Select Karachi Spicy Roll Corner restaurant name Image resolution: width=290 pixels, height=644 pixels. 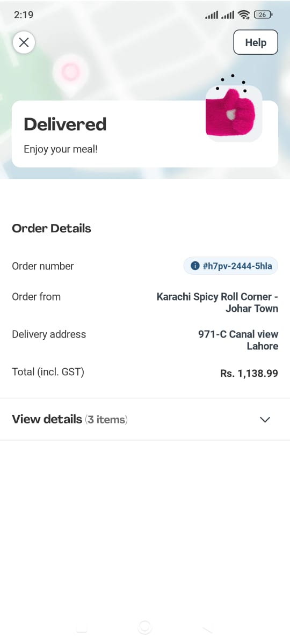(218, 303)
